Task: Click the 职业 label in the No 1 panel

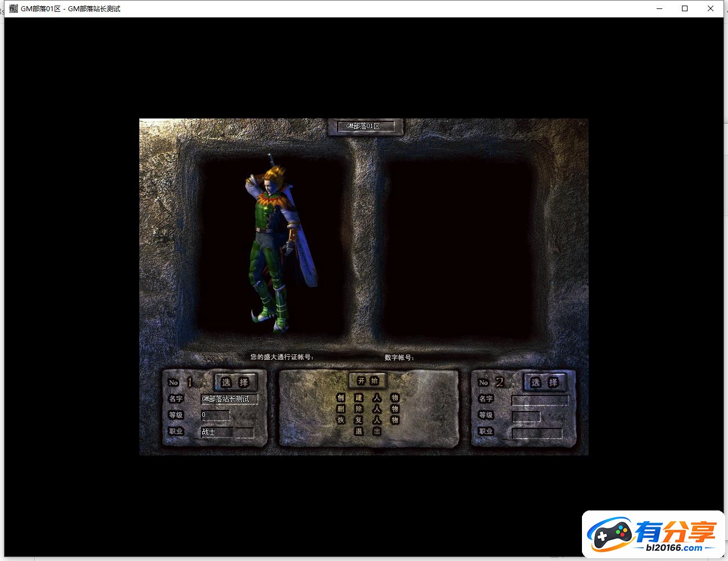Action: pyautogui.click(x=176, y=431)
